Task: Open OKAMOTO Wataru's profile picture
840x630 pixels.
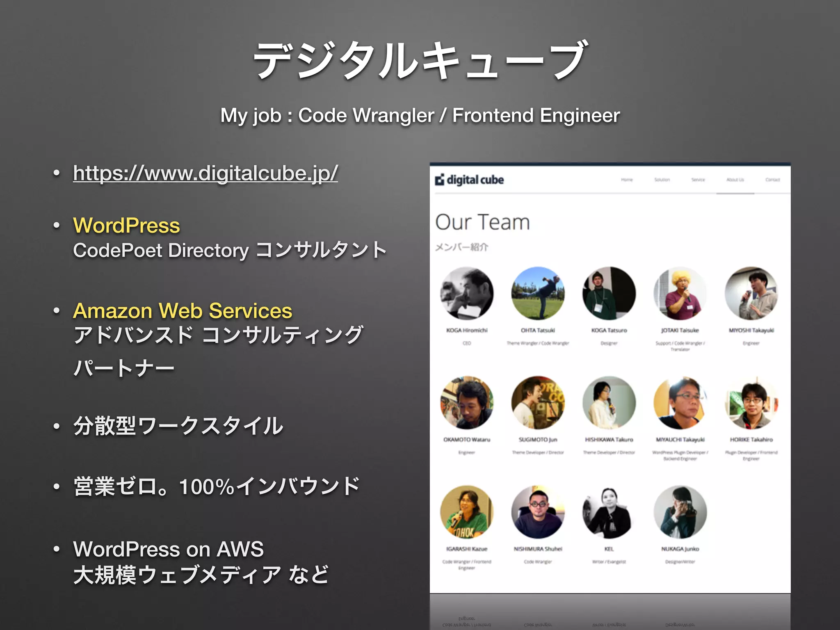Action: click(467, 403)
